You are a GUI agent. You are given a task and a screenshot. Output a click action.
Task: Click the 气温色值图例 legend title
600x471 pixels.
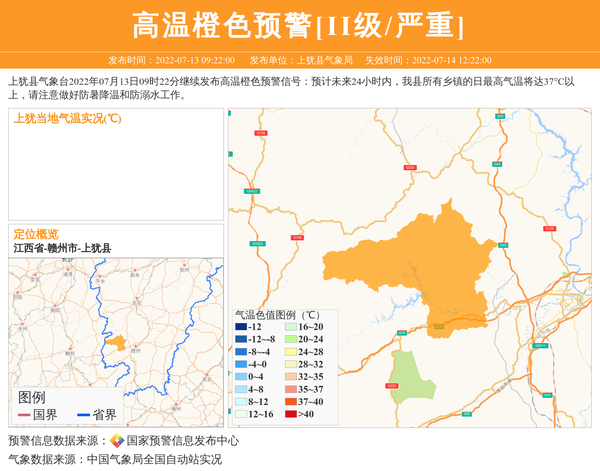277,313
